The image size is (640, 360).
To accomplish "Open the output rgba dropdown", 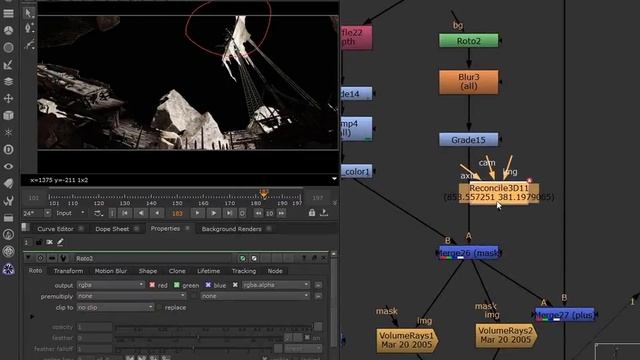I will tap(111, 285).
